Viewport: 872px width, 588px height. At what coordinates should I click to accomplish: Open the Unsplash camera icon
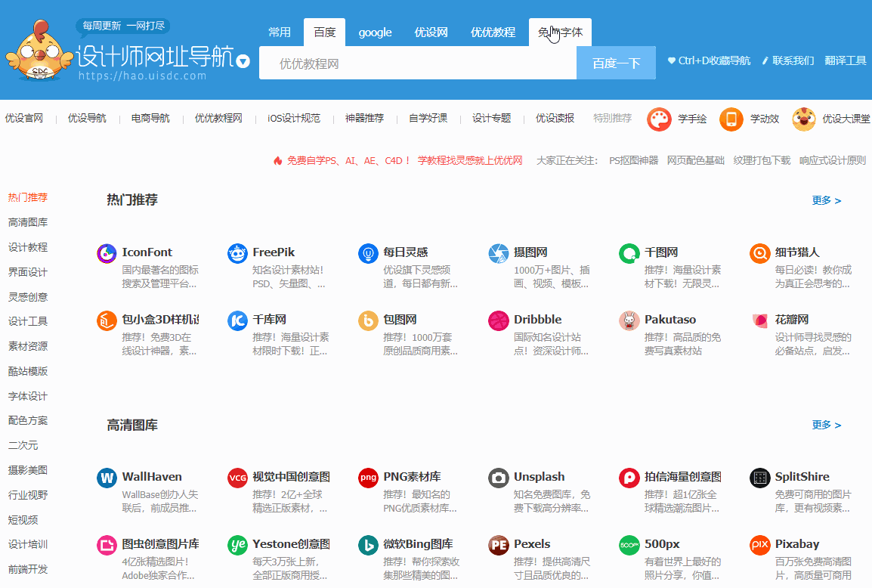(x=498, y=478)
